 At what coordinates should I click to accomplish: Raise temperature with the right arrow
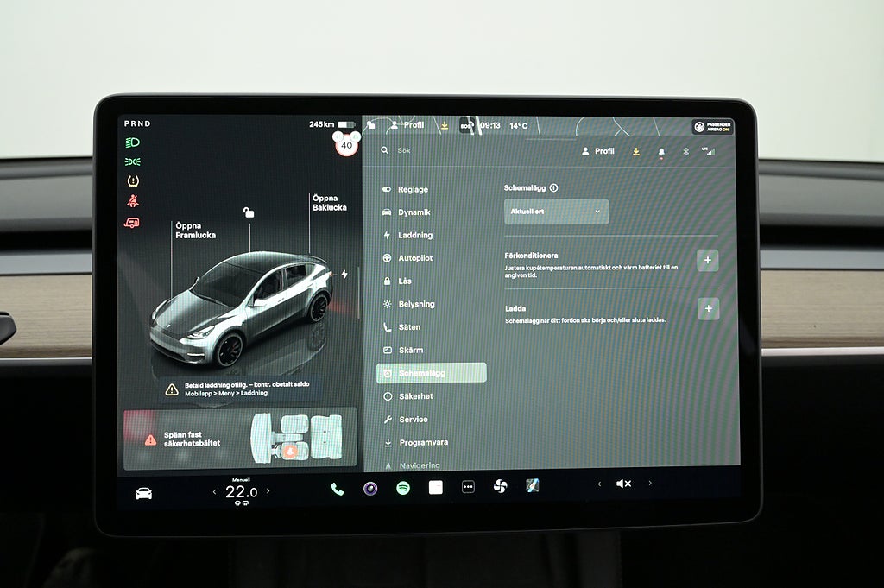tap(268, 491)
